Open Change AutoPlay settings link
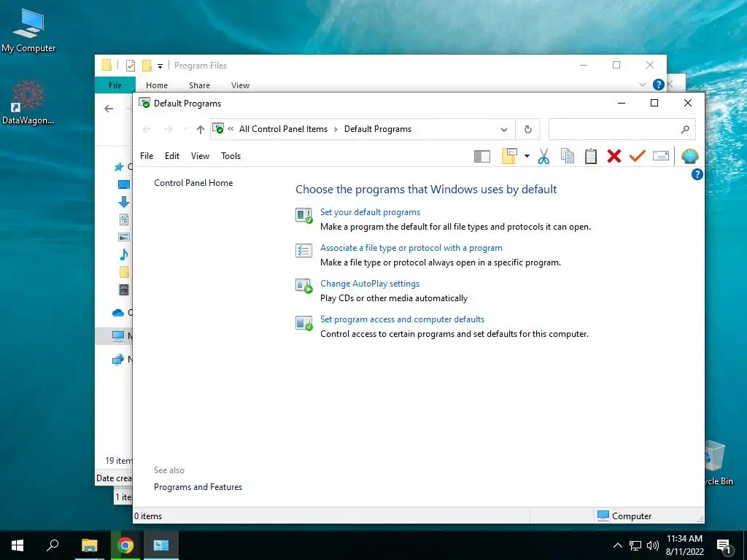 370,284
